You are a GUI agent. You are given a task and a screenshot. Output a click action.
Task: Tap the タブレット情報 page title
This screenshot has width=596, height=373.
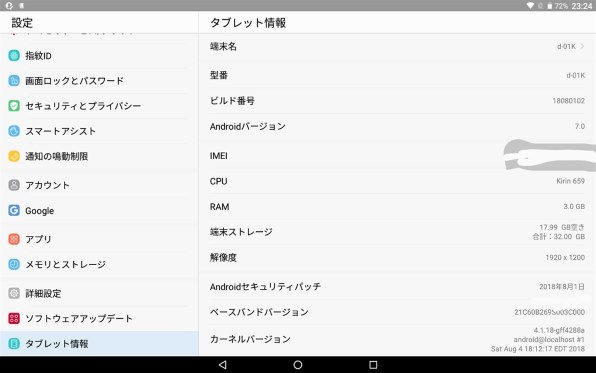[248, 23]
